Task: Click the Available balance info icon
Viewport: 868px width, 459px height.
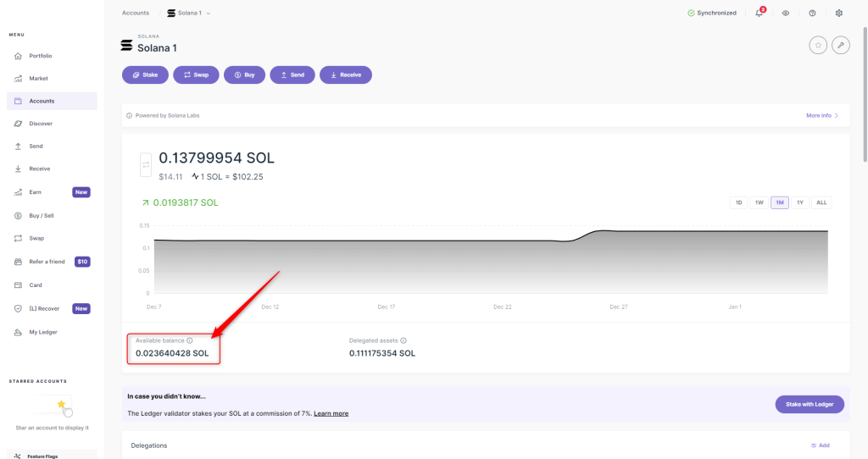Action: [x=190, y=340]
